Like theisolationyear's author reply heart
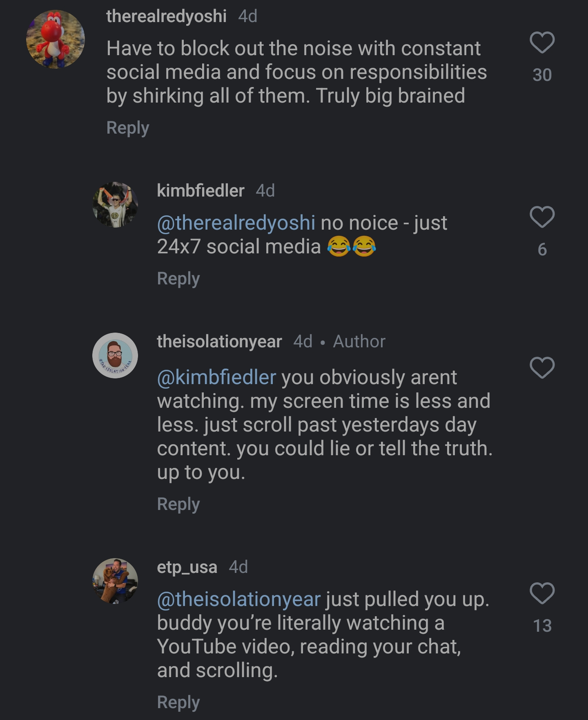 click(542, 367)
